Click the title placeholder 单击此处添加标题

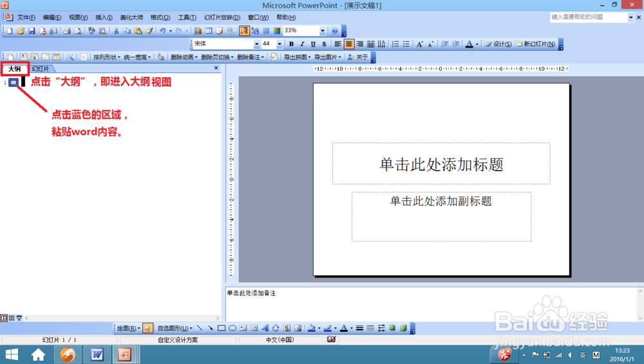(x=441, y=164)
